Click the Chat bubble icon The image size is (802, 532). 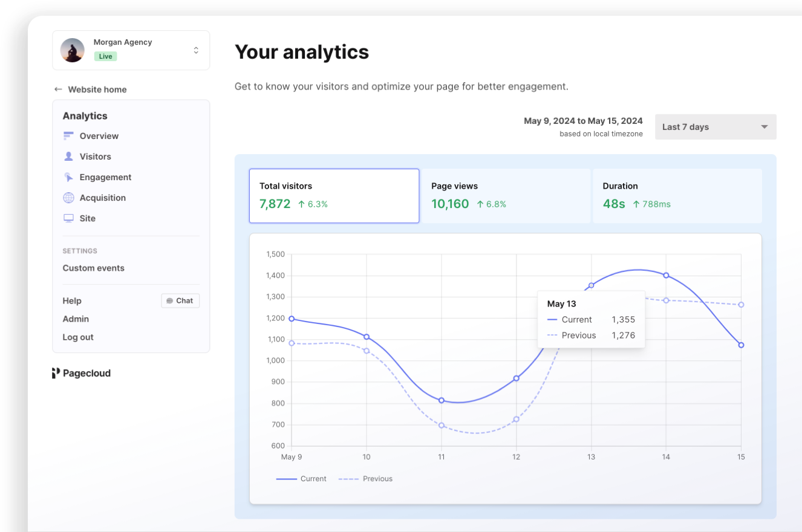pos(170,300)
